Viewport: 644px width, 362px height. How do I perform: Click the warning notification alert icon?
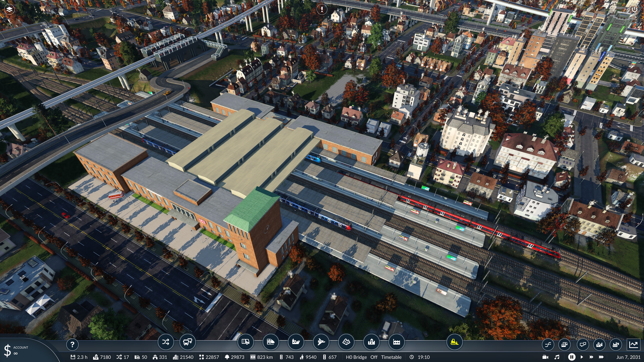(321, 10)
